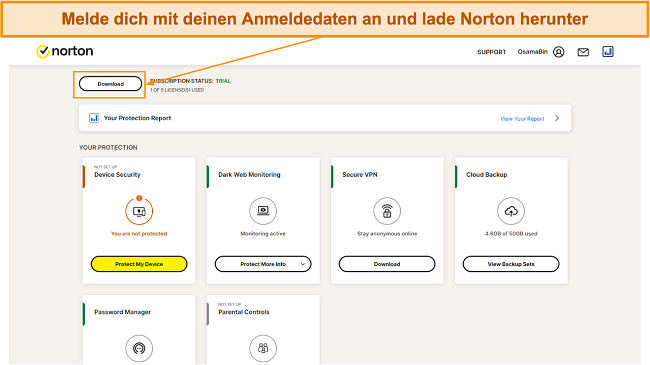The image size is (650, 365).
Task: Click the YOUR PROTECTION heading
Action: 108,148
